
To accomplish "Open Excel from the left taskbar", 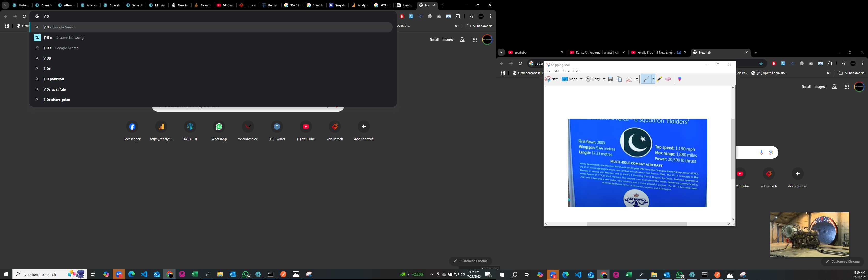I will click(x=195, y=275).
